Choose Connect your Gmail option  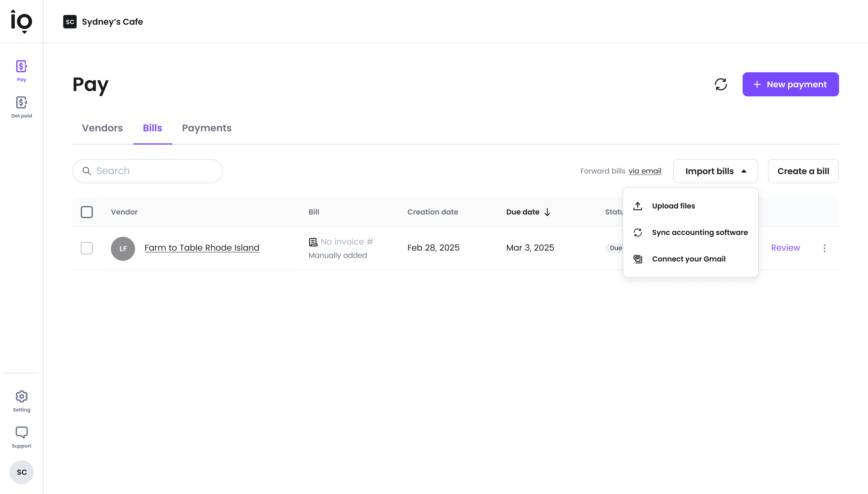pos(688,259)
